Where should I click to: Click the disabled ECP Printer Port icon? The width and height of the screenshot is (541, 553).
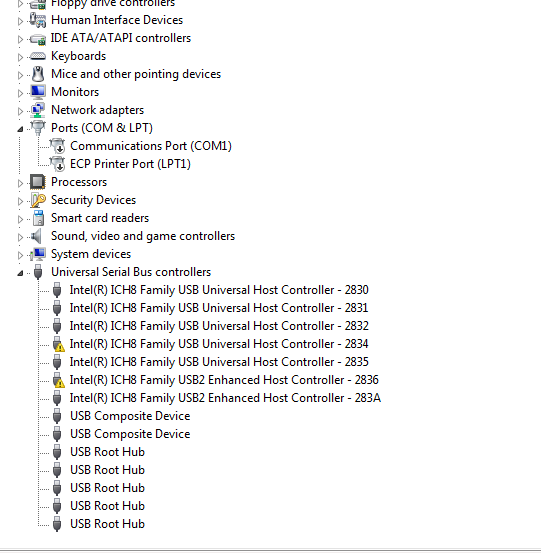point(57,164)
